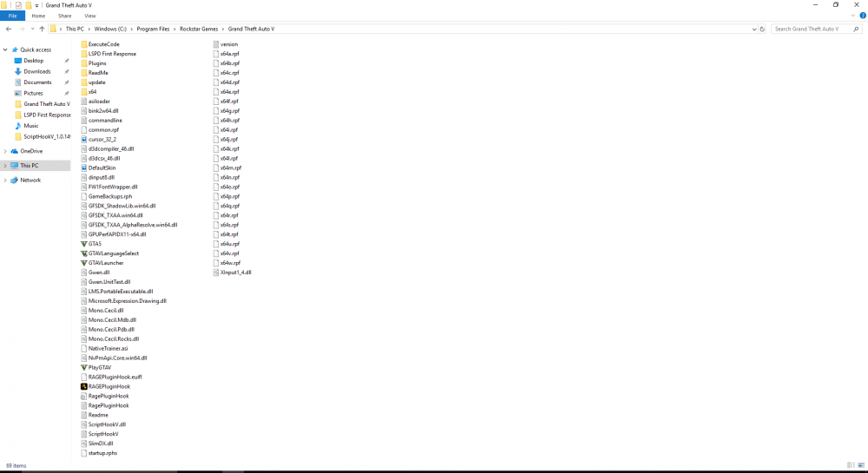Select Grand Theft Auto V in Quick access
Screen dimensions: 868x473
point(47,104)
